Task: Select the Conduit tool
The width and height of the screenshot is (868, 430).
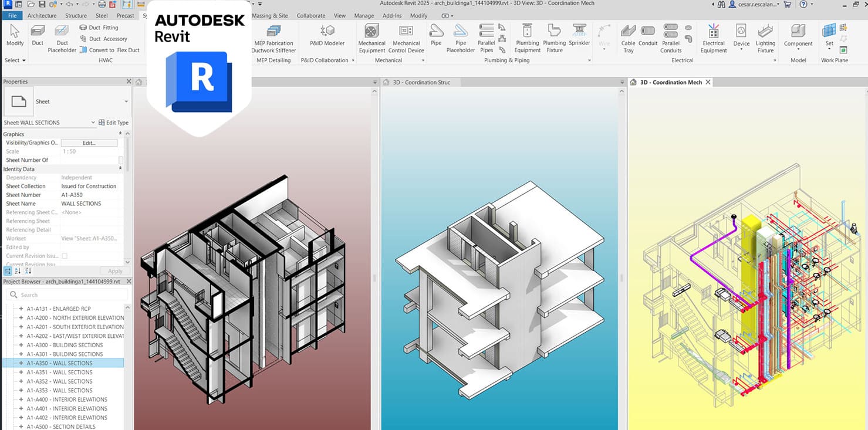Action: tap(648, 35)
